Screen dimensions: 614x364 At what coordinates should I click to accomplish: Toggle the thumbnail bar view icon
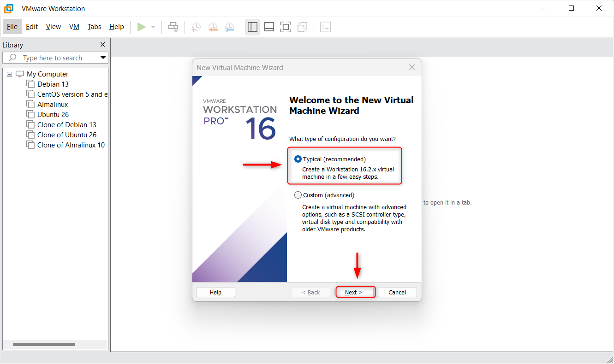point(269,27)
